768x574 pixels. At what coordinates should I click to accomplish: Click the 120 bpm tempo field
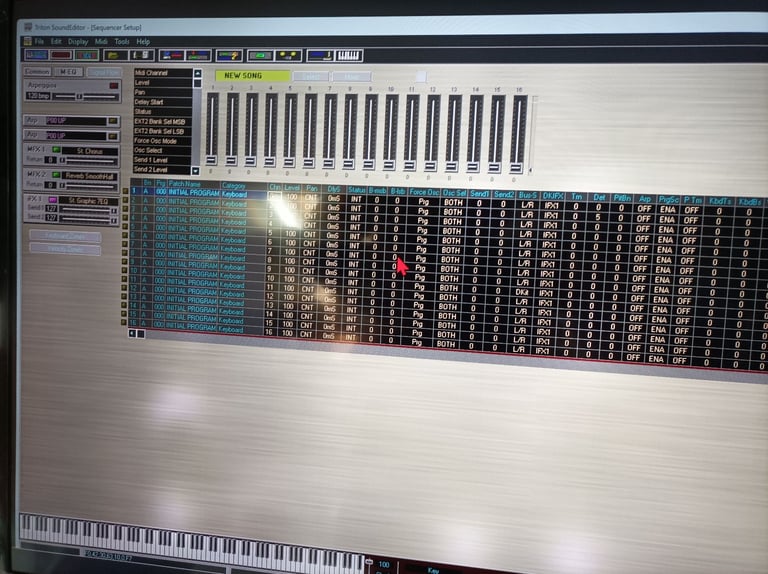pyautogui.click(x=38, y=96)
